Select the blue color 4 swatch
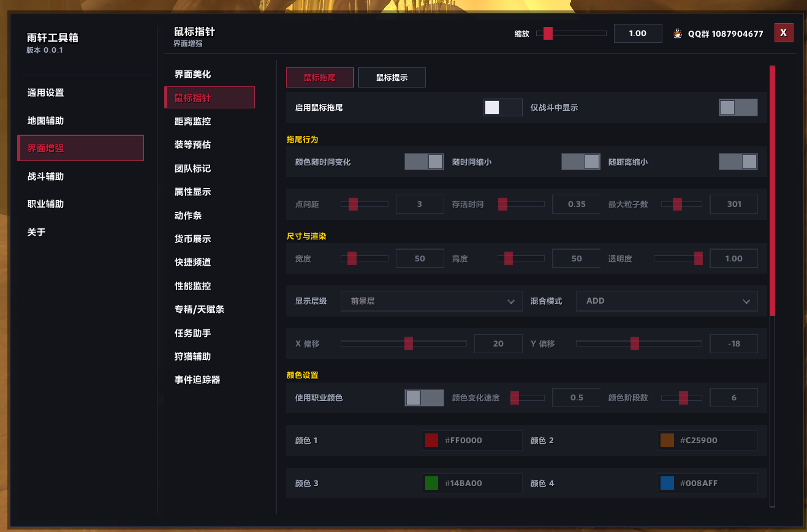Viewport: 807px width, 532px height. [667, 483]
